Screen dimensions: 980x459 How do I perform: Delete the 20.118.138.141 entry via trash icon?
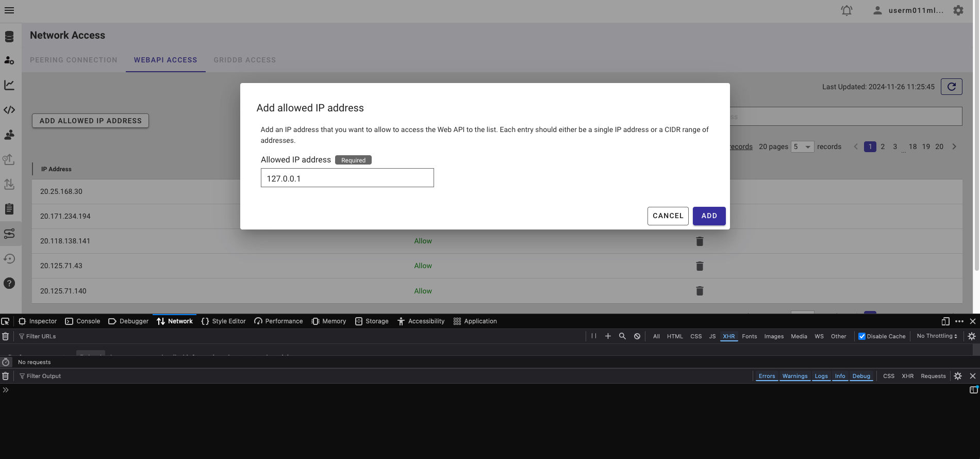[x=700, y=241]
